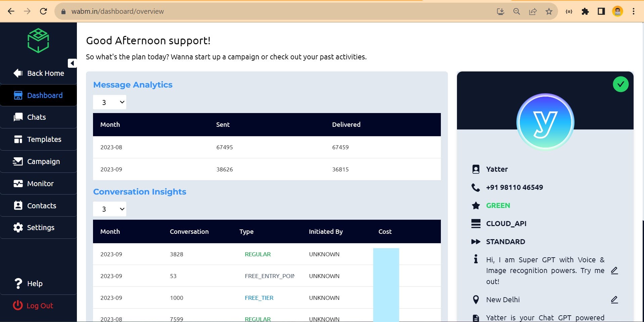
Task: Click the green checkmark on profile card
Action: 621,84
